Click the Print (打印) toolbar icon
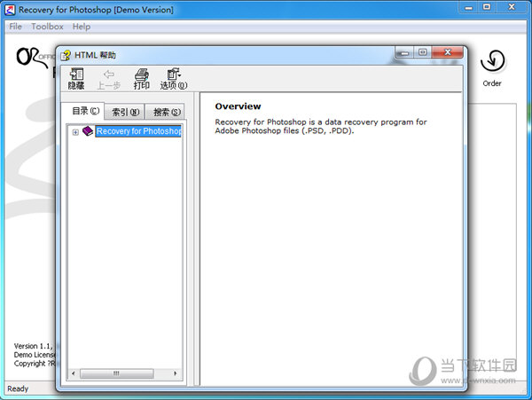 pyautogui.click(x=142, y=79)
